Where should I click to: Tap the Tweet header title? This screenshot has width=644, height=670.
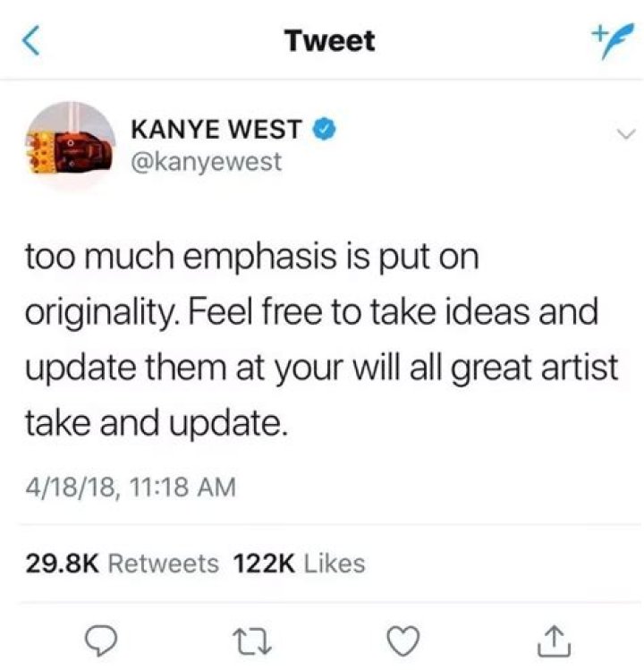tap(331, 41)
